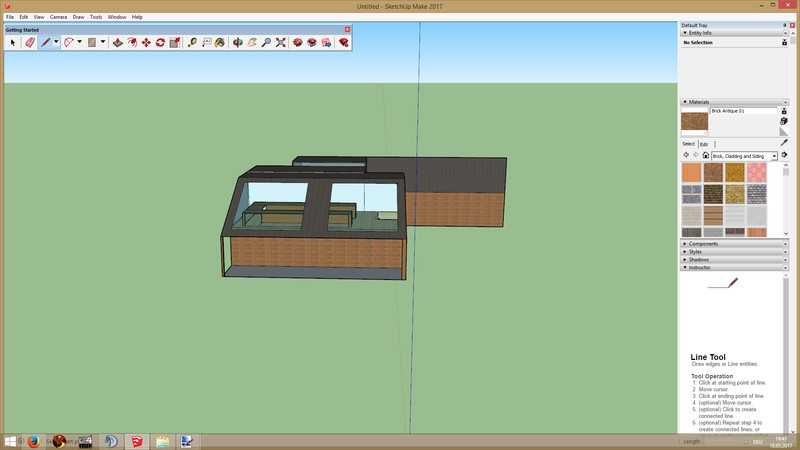Click the Brick Antique 01 name field
800x450 pixels.
pyautogui.click(x=744, y=111)
